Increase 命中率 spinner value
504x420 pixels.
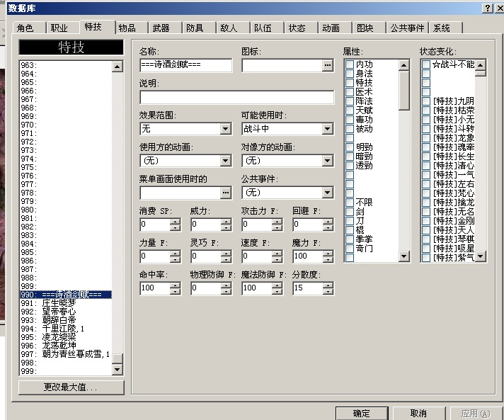point(175,285)
